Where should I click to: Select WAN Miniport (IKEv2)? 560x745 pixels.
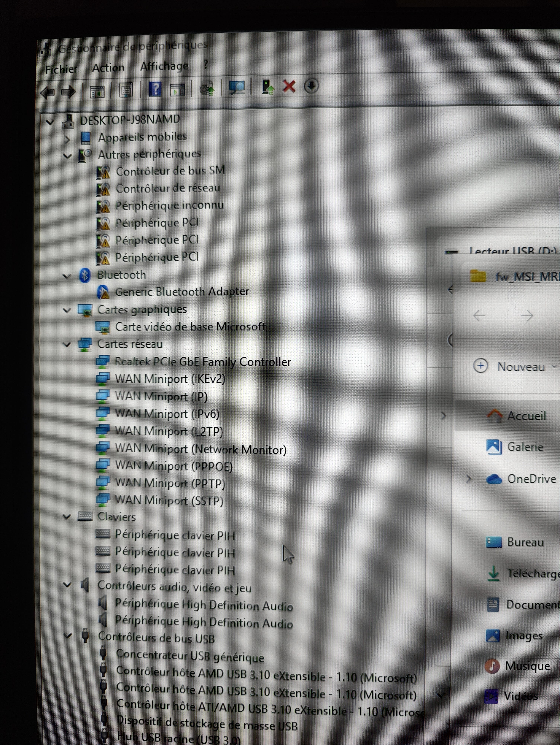coord(170,379)
